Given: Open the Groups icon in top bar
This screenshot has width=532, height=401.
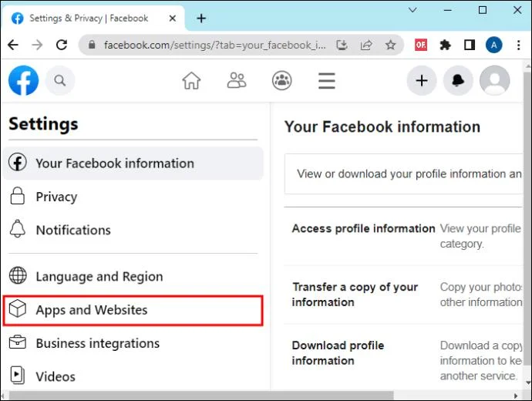Looking at the screenshot, I should (x=281, y=81).
